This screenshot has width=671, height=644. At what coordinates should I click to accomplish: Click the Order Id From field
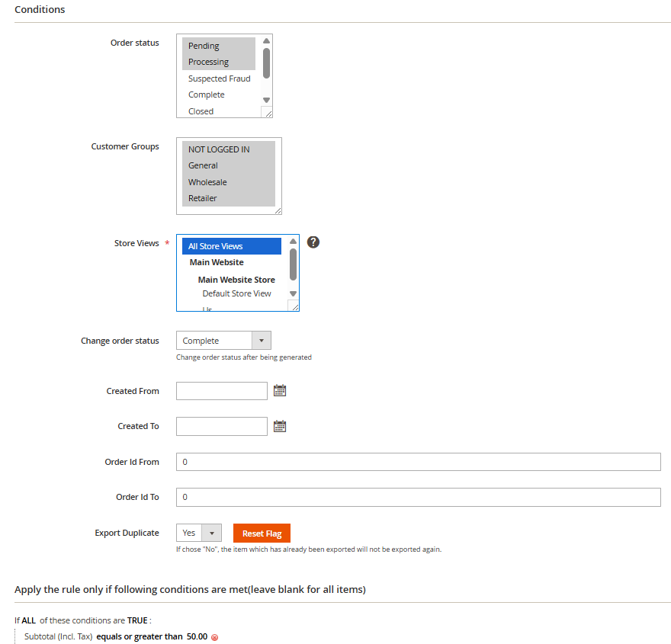point(418,462)
